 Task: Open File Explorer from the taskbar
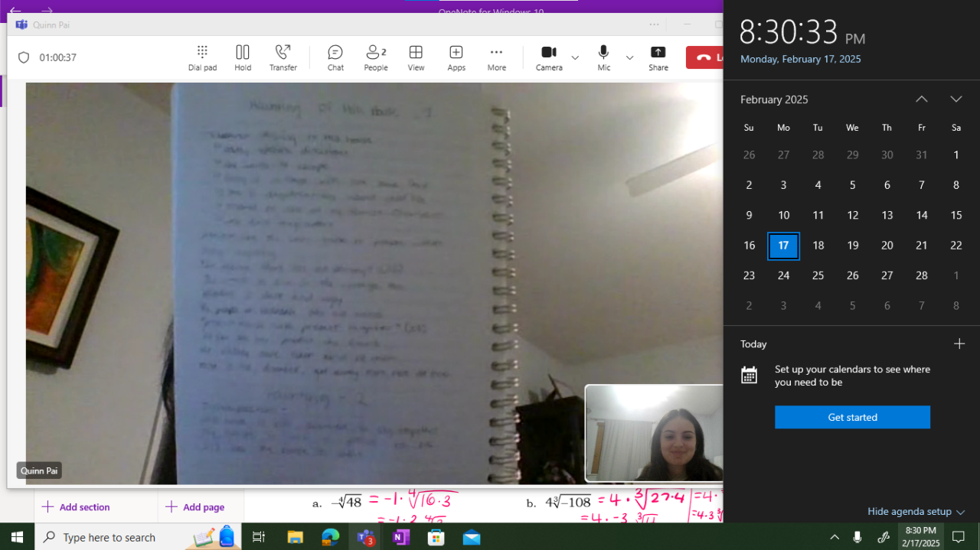(295, 537)
